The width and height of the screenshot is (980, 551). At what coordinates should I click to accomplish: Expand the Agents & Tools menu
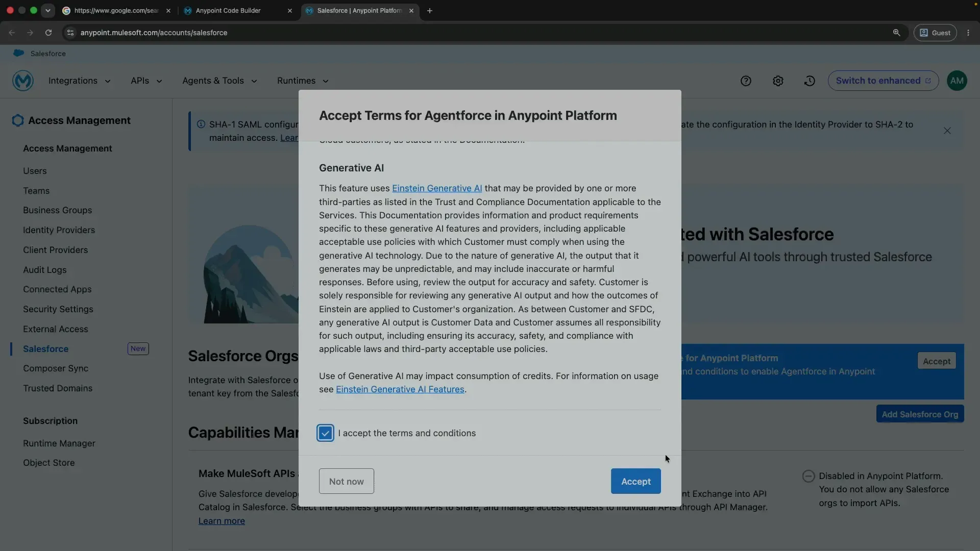coord(219,81)
